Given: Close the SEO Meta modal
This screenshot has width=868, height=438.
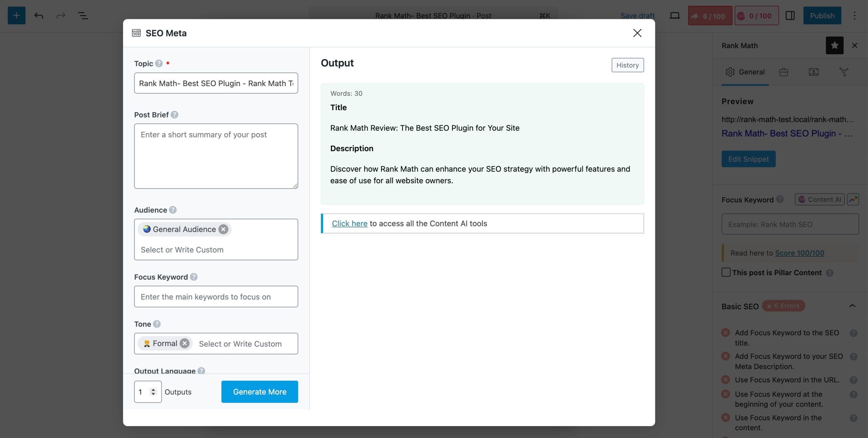Looking at the screenshot, I should (637, 33).
